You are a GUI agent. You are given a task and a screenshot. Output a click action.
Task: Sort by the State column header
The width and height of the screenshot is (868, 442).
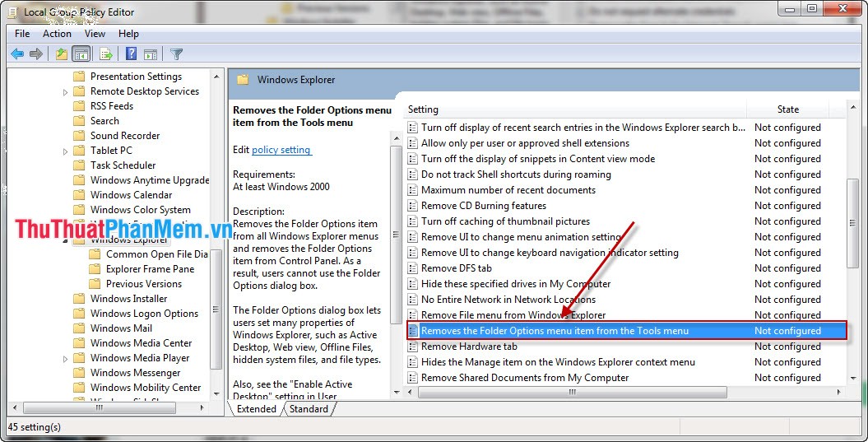click(787, 109)
